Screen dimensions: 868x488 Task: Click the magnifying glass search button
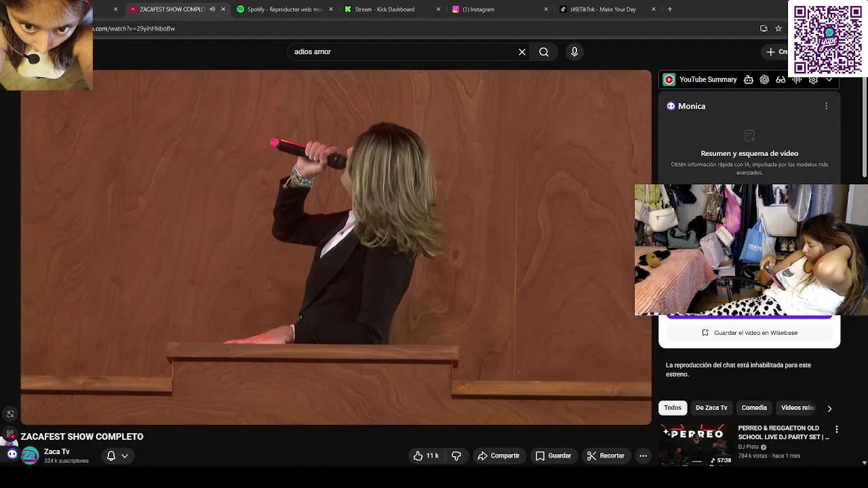coord(544,52)
